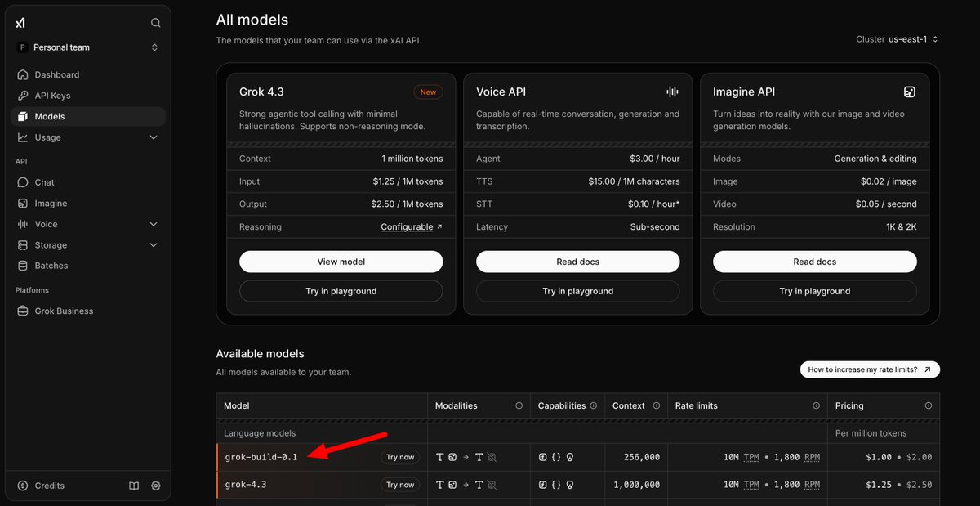Click How to increase my rate limits
This screenshot has width=980, height=506.
[870, 369]
